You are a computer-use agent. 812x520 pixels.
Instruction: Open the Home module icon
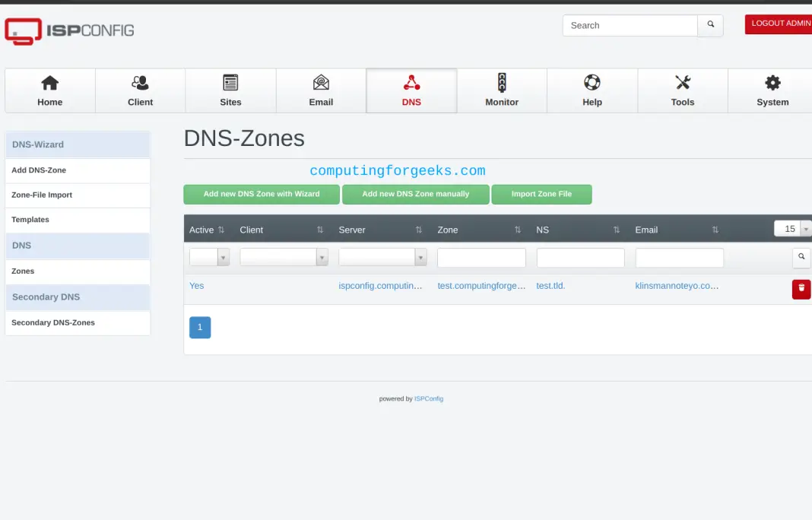click(49, 83)
